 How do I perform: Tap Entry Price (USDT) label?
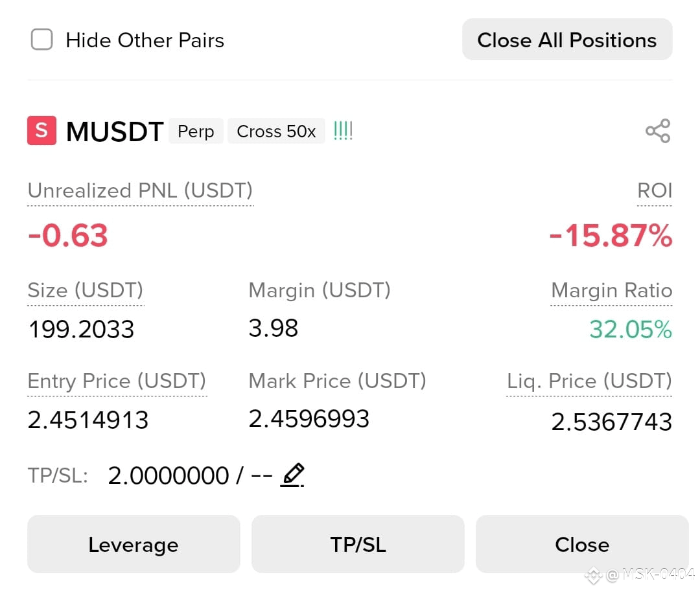click(x=117, y=381)
